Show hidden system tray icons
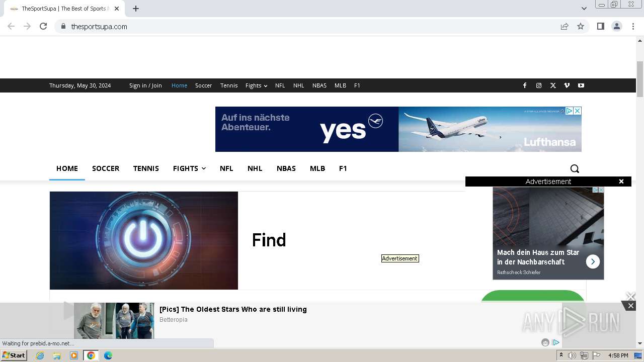Viewport: 644px width, 362px height. [x=561, y=355]
